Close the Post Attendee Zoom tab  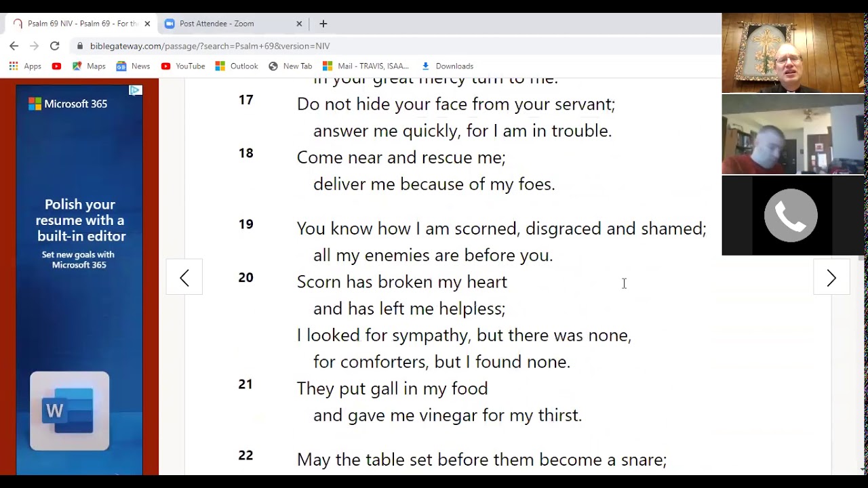(x=299, y=24)
